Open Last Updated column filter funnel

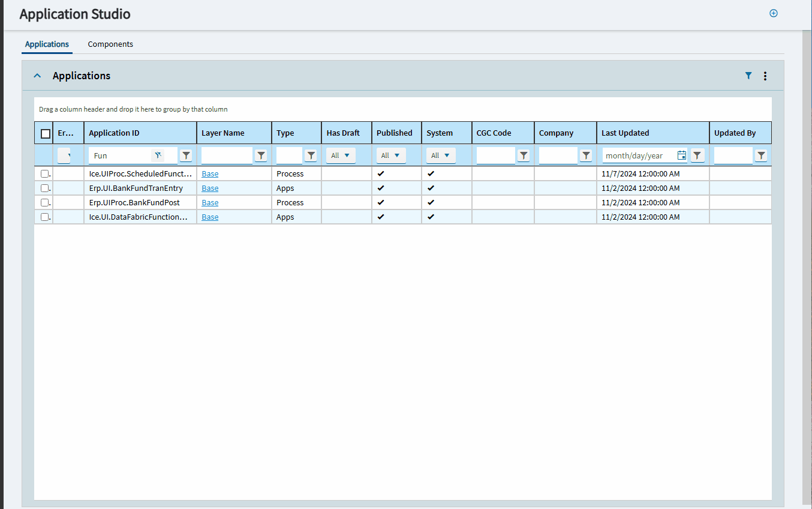pyautogui.click(x=697, y=155)
